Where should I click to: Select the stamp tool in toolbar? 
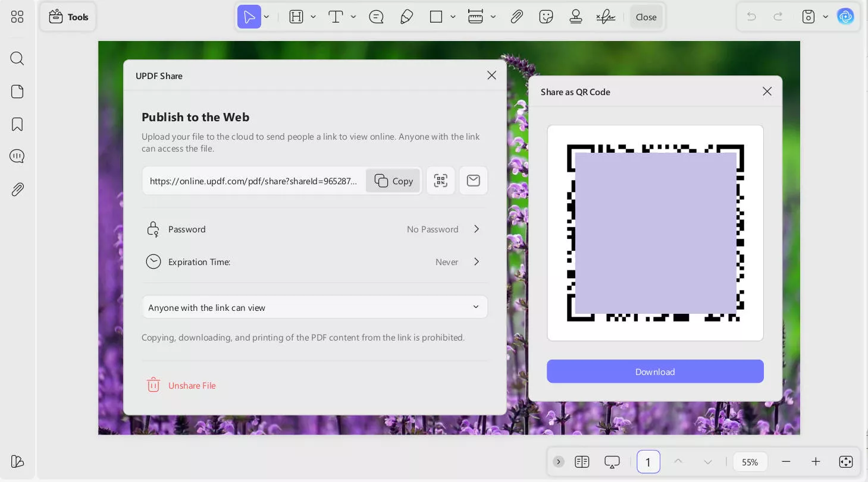[x=575, y=17]
